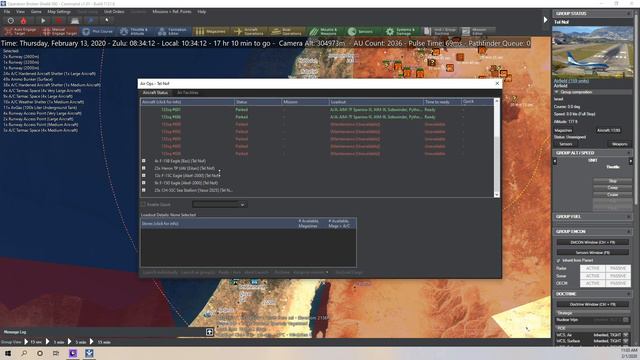Screen dimensions: 640x360
Task: Start the simulation with the play icon
Action: point(43,20)
